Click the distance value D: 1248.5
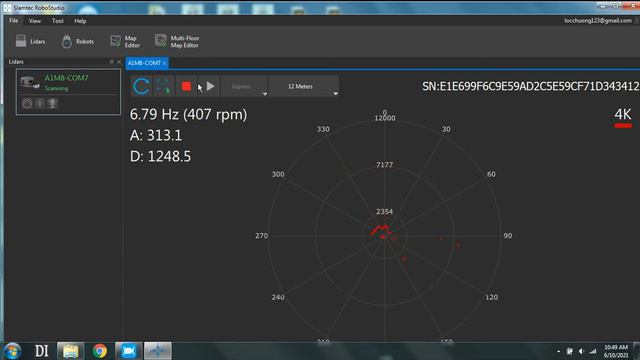The image size is (640, 360). 160,156
